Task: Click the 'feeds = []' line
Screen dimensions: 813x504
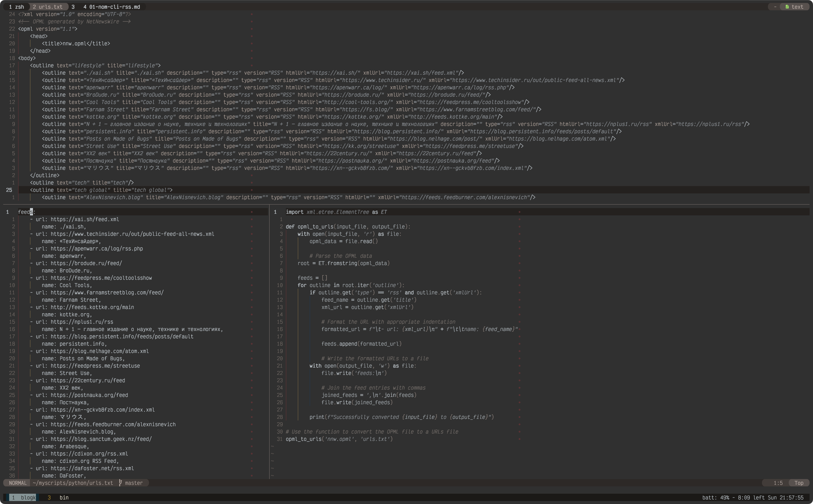Action: point(312,278)
